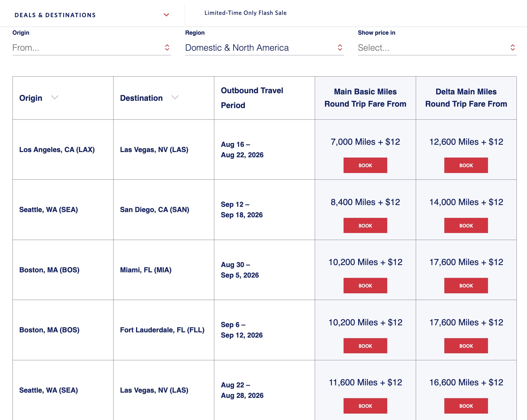527x420 pixels.
Task: Open the Region Domestic & North America dropdown
Action: pos(264,47)
